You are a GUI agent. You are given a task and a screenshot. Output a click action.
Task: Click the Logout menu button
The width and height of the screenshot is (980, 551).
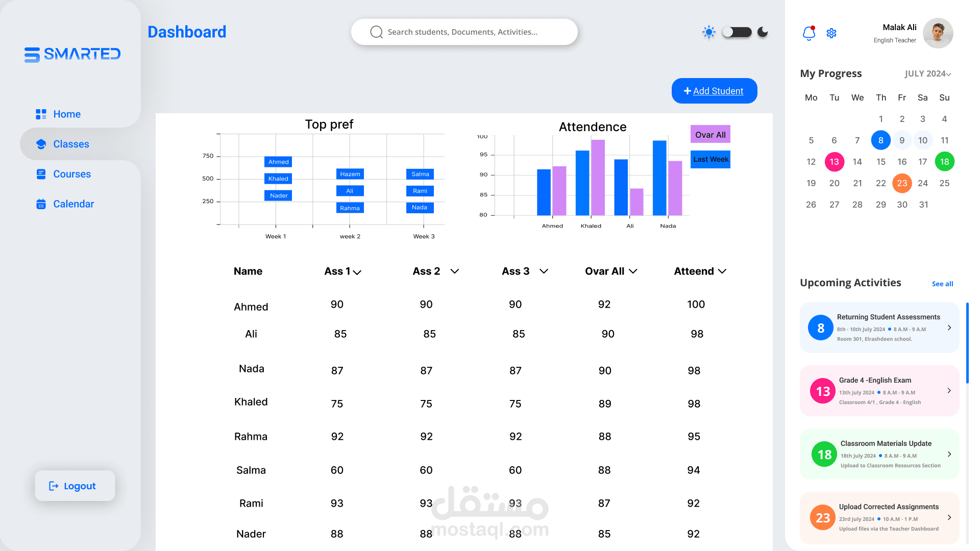[x=75, y=486]
